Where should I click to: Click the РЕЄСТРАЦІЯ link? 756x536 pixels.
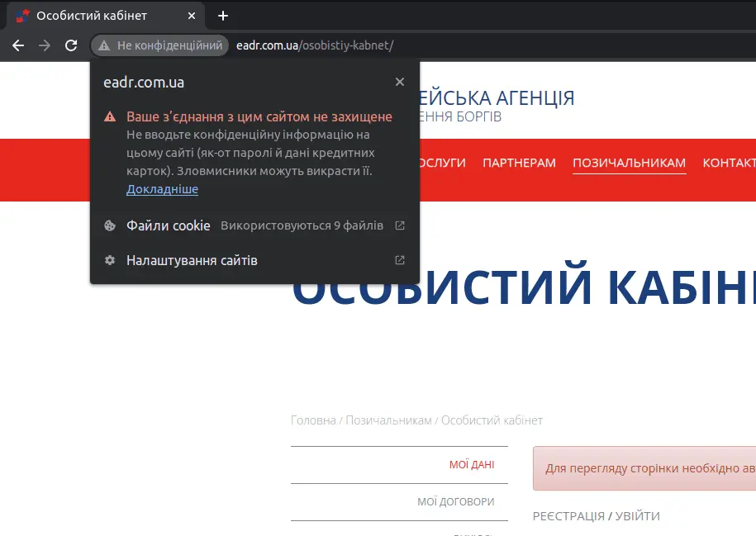[x=568, y=516]
